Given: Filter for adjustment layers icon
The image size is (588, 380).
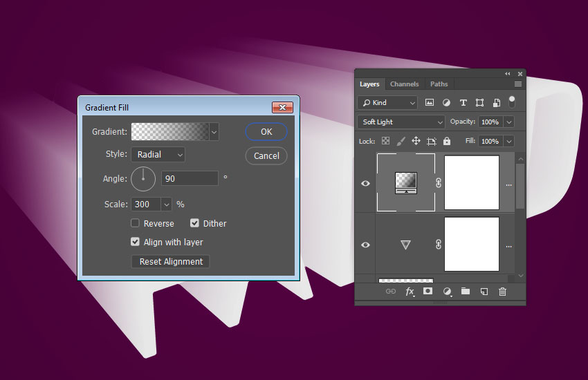Looking at the screenshot, I should tap(446, 102).
